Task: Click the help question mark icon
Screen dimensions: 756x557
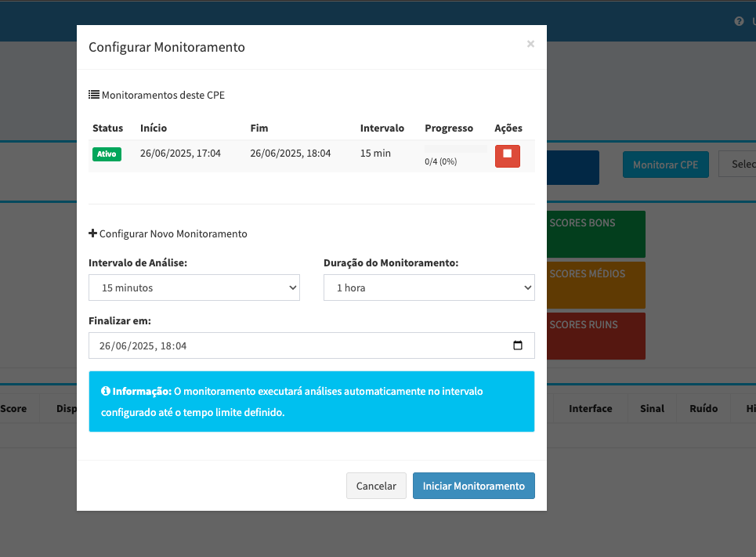Action: tap(739, 22)
